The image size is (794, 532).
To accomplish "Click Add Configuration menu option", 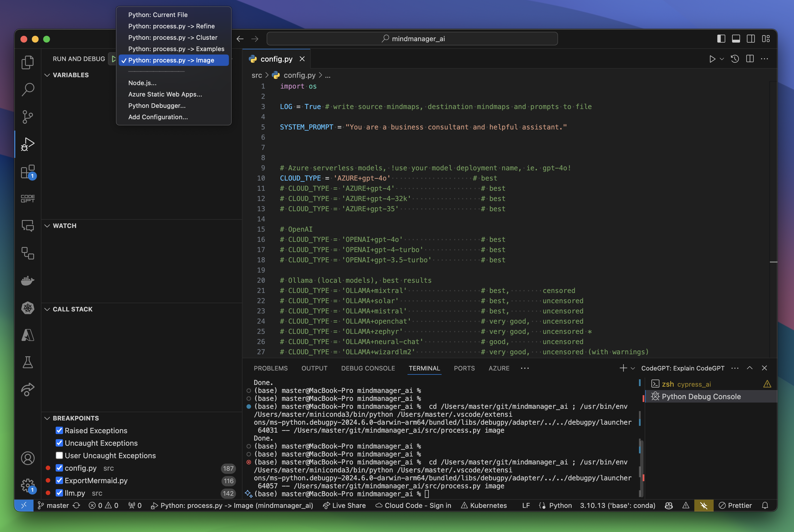I will tap(157, 116).
